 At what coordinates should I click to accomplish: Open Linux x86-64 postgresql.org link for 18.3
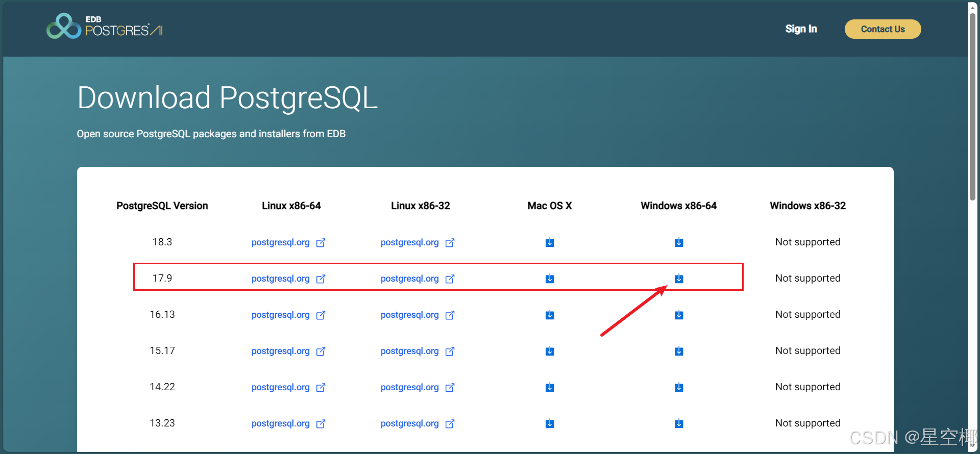288,242
